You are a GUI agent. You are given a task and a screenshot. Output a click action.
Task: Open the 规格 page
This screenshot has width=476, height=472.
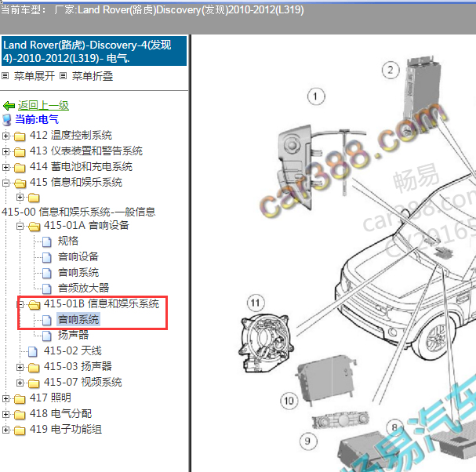[x=68, y=241]
